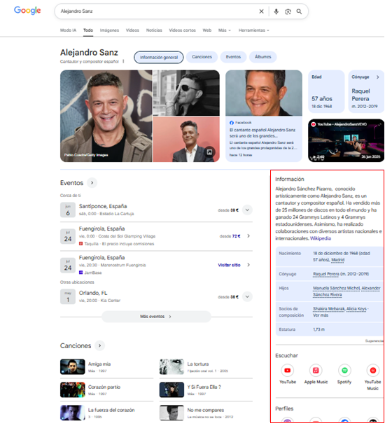
Task: Open the Más dropdown in the search tabs
Action: [x=224, y=30]
